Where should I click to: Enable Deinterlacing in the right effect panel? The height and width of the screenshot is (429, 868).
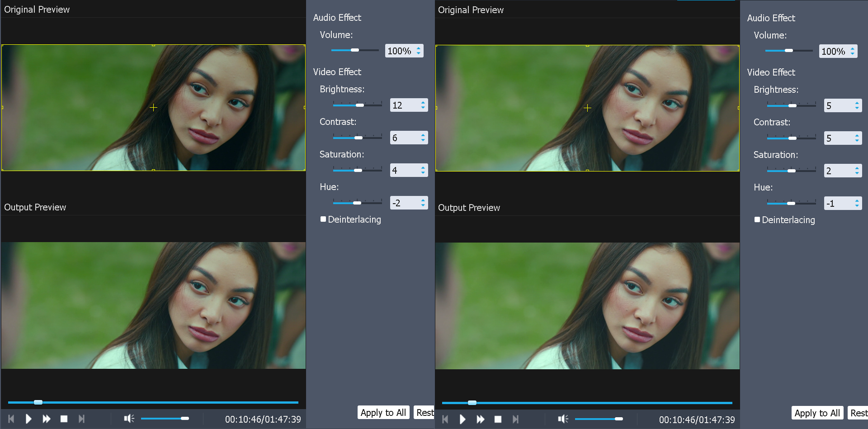pyautogui.click(x=757, y=220)
